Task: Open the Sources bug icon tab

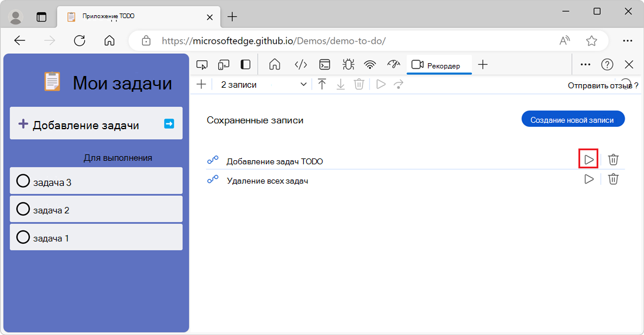Action: 348,64
